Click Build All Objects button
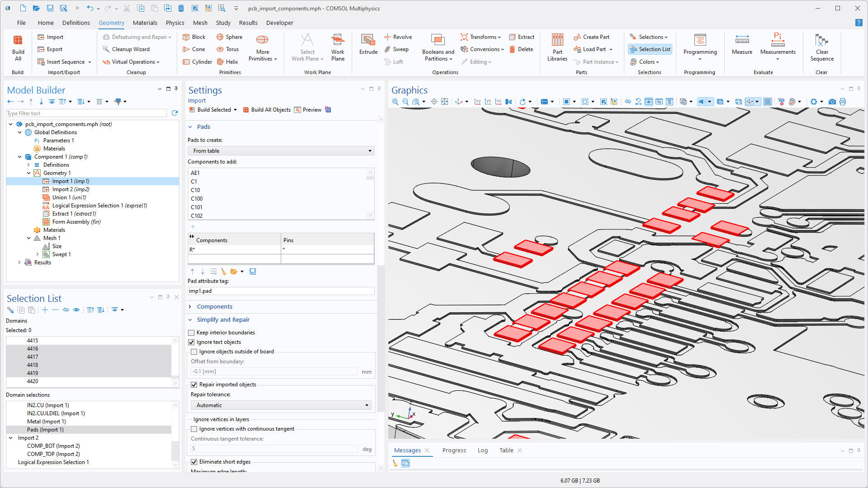 pos(267,110)
